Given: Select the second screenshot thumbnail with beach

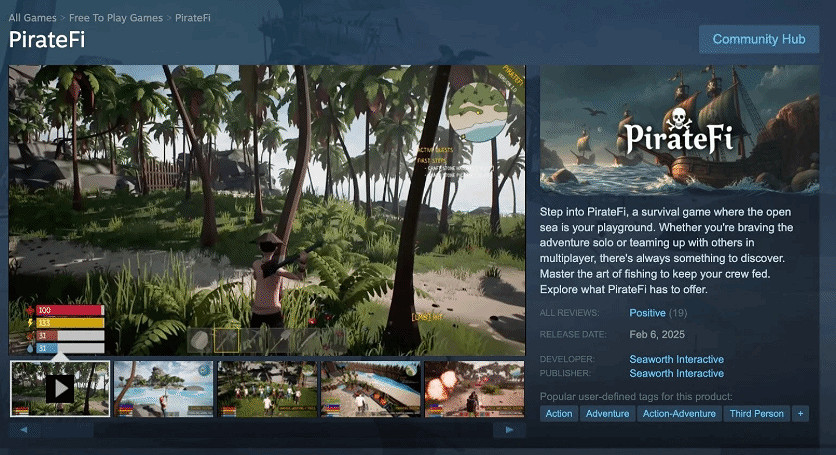Looking at the screenshot, I should 164,389.
